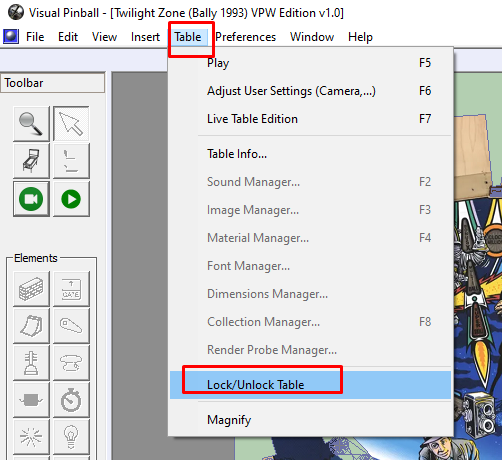Open the File menu
This screenshot has height=460, width=502.
tap(35, 37)
